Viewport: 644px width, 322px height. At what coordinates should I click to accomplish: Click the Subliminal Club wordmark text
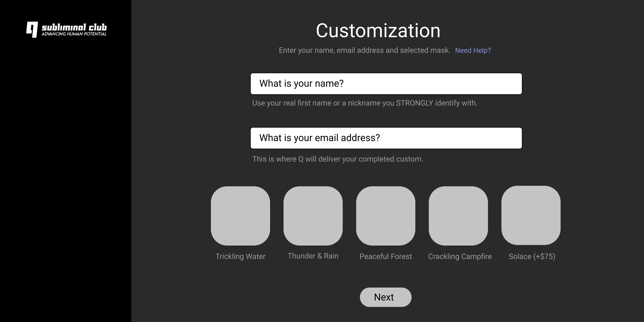[x=74, y=27]
